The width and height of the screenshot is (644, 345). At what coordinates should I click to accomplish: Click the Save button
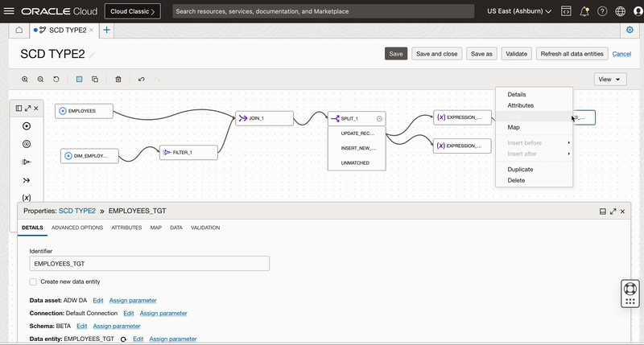396,54
